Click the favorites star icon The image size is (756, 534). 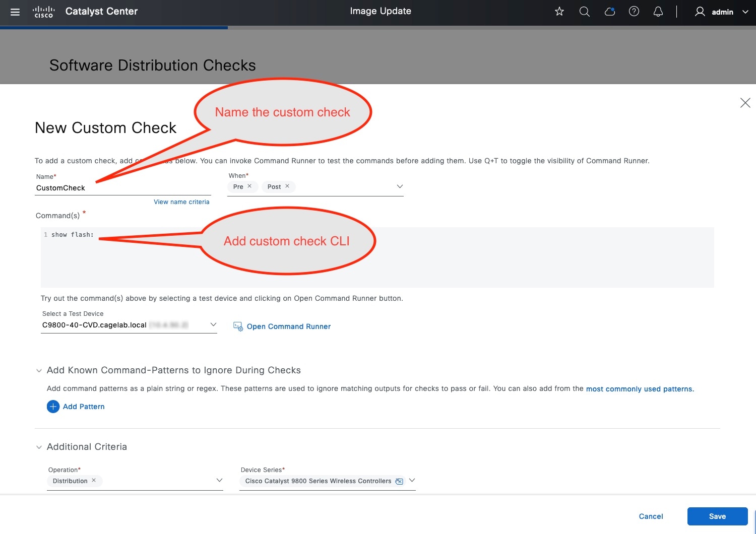[559, 12]
